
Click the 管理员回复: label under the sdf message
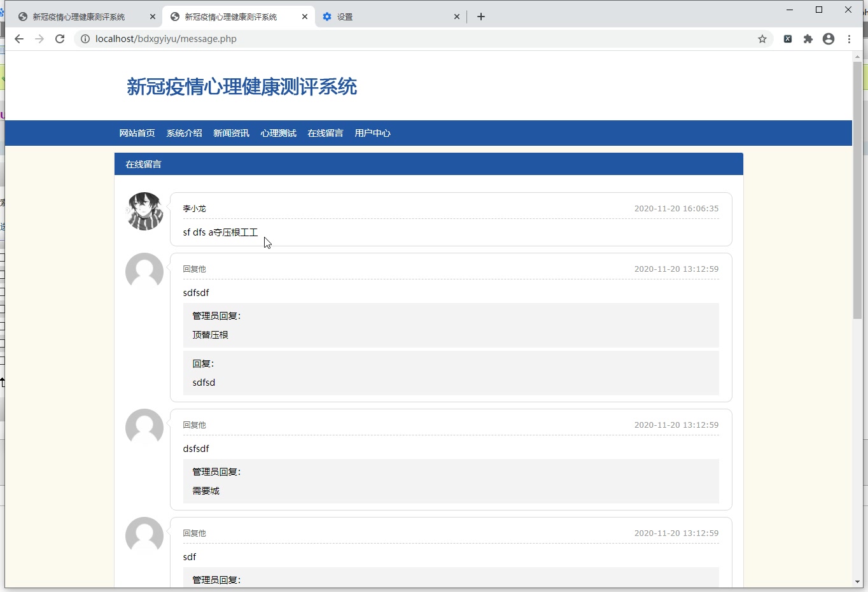(216, 580)
